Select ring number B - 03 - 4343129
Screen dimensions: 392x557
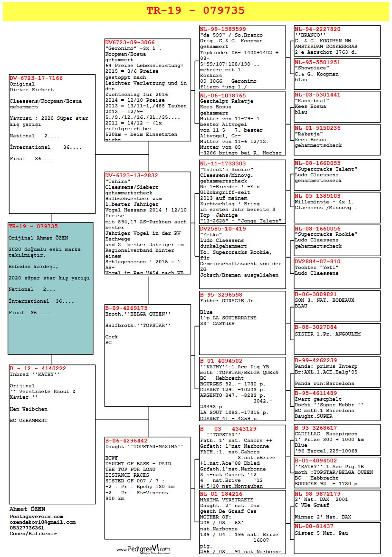[229, 429]
